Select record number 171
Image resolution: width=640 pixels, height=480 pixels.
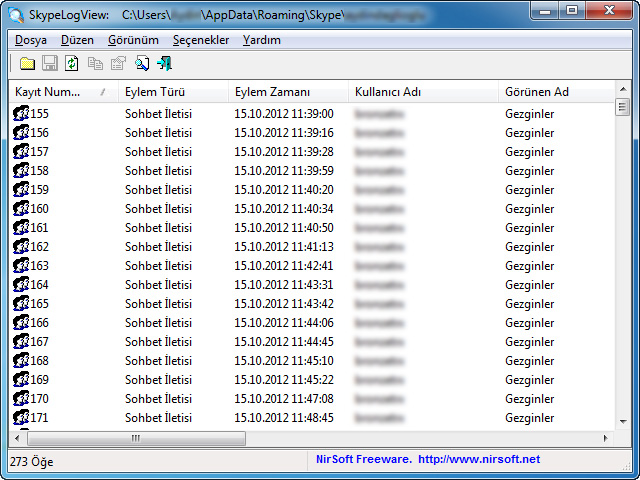point(39,418)
